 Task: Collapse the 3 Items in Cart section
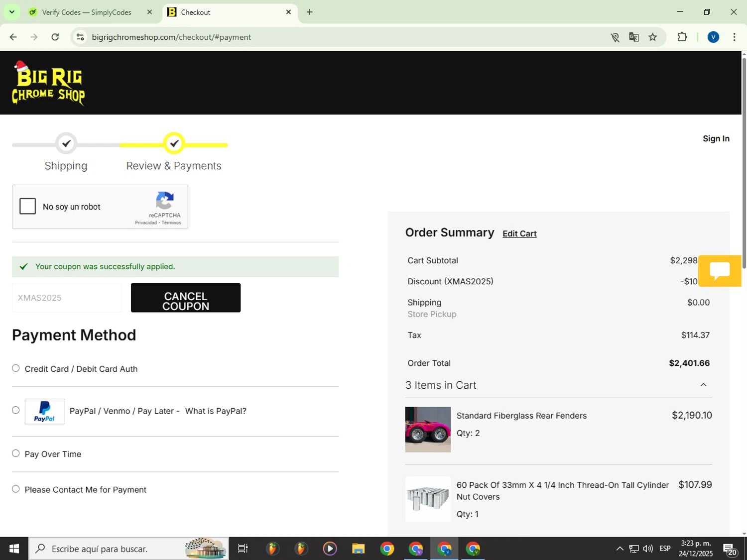pyautogui.click(x=703, y=385)
